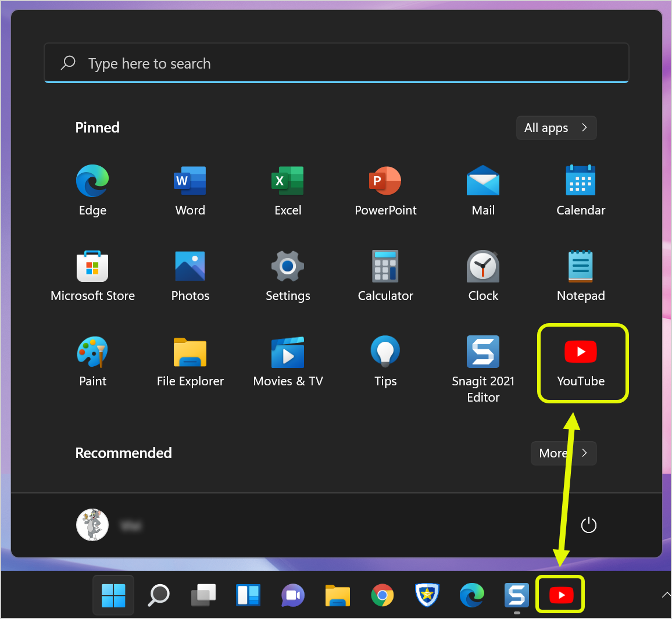Open the Widgets taskbar icon
Image resolution: width=672 pixels, height=619 pixels.
248,595
